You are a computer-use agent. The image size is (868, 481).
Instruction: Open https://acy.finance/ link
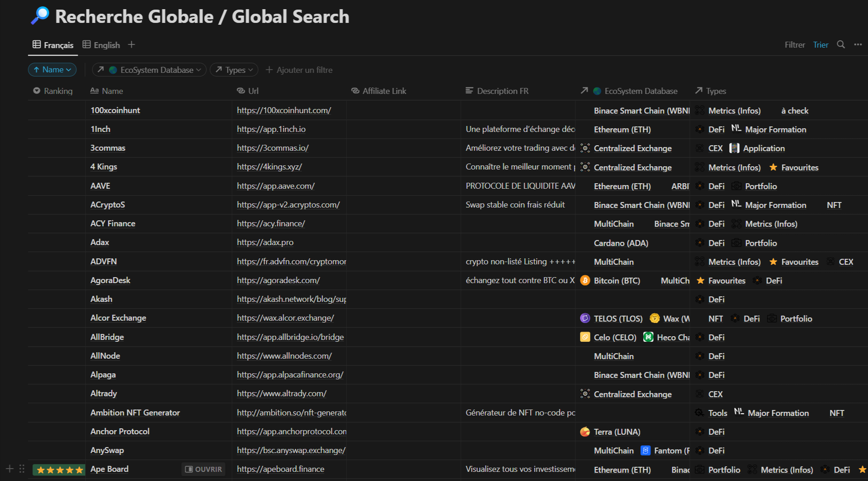(271, 224)
